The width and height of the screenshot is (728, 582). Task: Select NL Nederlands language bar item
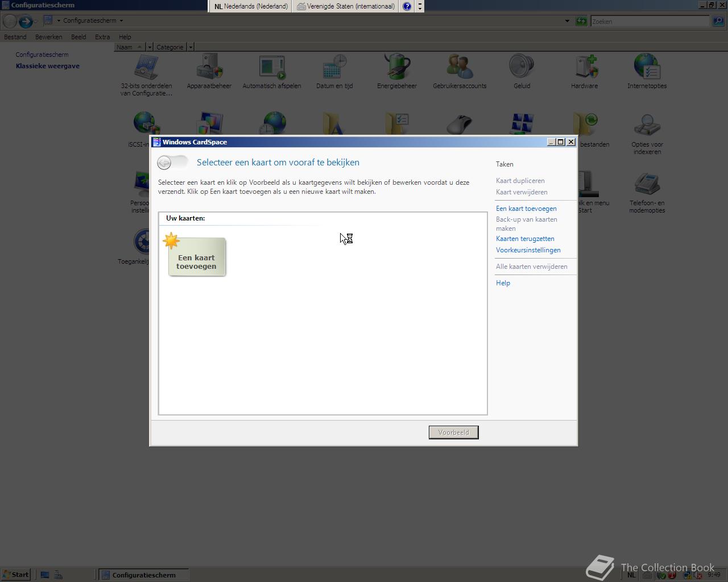point(251,6)
